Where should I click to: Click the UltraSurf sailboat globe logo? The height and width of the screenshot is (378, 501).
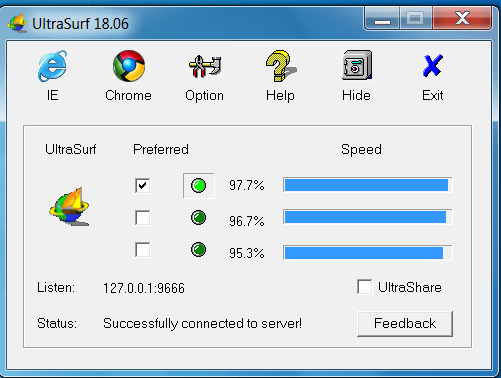point(69,206)
